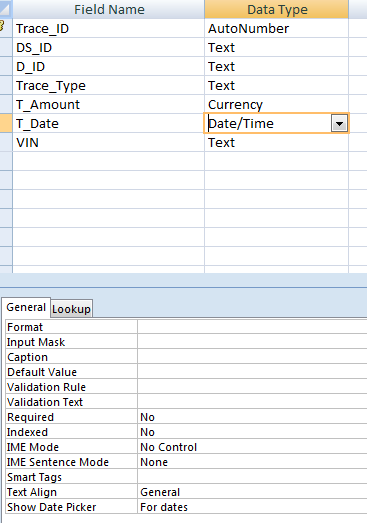The height and width of the screenshot is (523, 367).
Task: Click the Text data type for VIN
Action: [277, 142]
